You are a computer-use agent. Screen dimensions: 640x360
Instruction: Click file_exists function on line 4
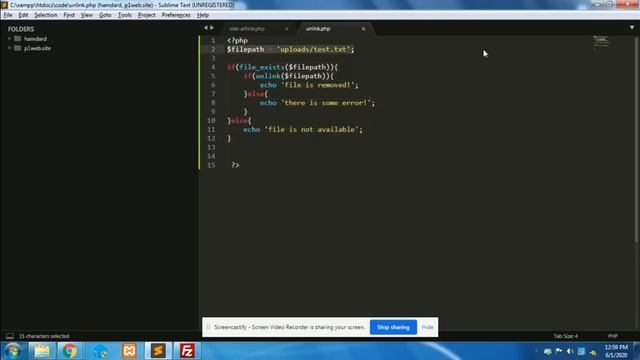[x=262, y=67]
